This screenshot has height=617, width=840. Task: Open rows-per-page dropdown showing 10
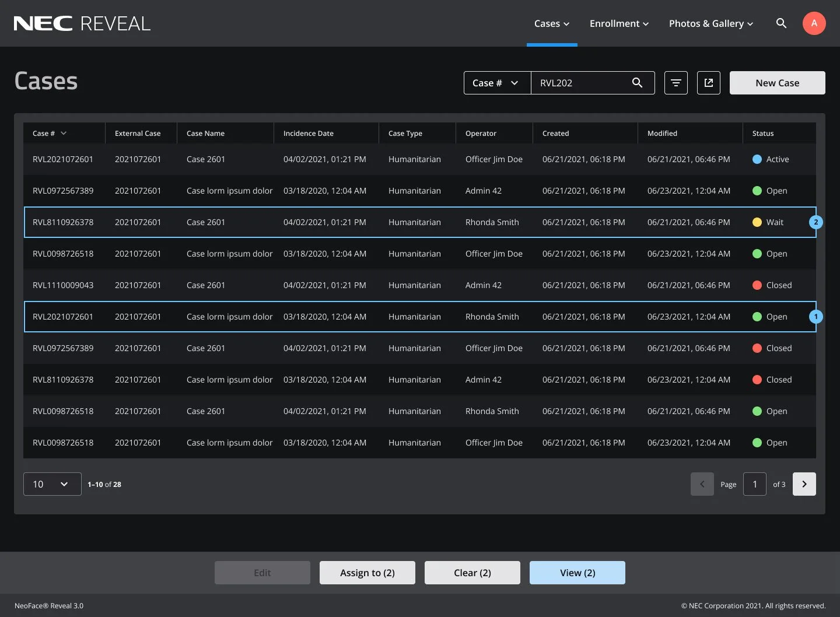pyautogui.click(x=52, y=484)
